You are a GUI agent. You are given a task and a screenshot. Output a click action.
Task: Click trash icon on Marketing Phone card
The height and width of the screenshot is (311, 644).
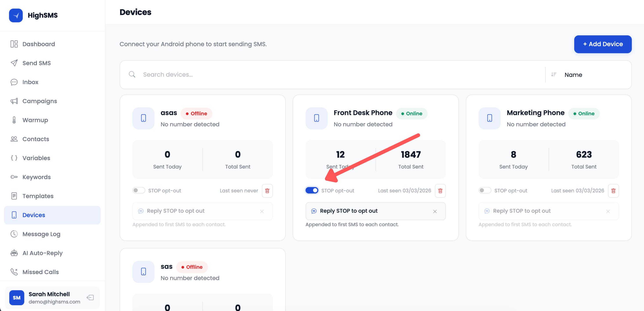(x=613, y=191)
